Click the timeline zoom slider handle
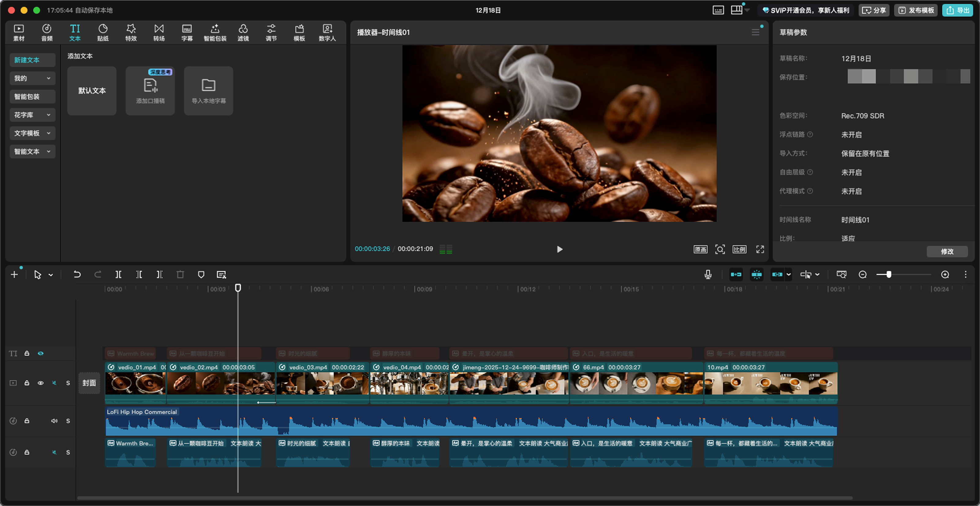The image size is (980, 506). point(889,274)
